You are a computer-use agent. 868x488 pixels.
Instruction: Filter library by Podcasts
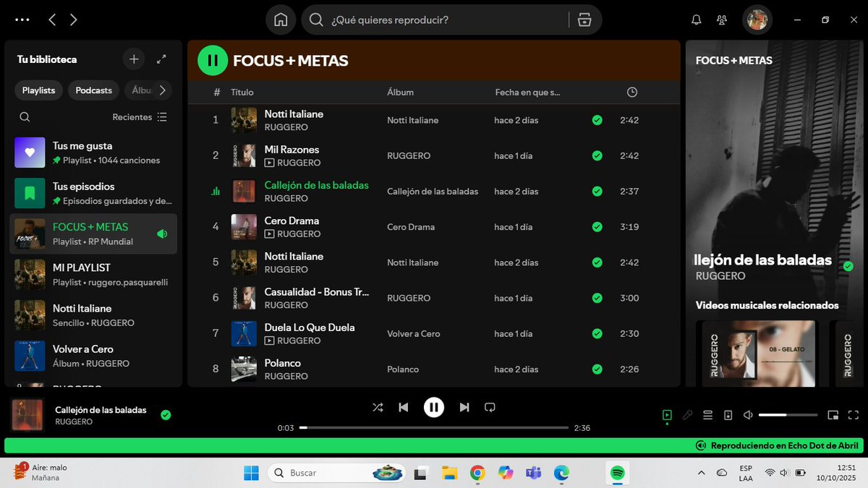pyautogui.click(x=94, y=90)
